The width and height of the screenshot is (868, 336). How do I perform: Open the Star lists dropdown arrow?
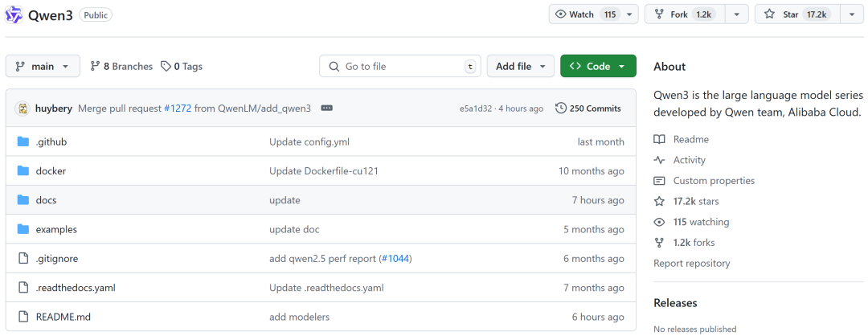[851, 14]
